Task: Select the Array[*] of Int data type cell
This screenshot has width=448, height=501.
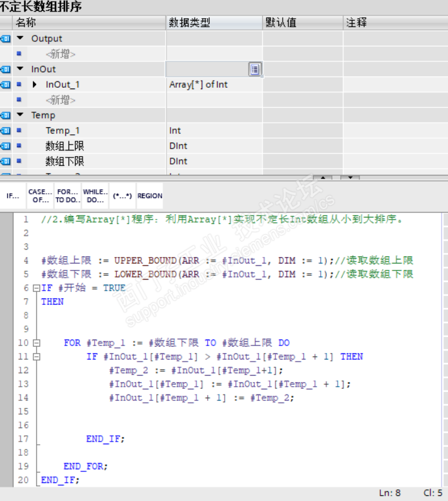Action: click(x=214, y=85)
